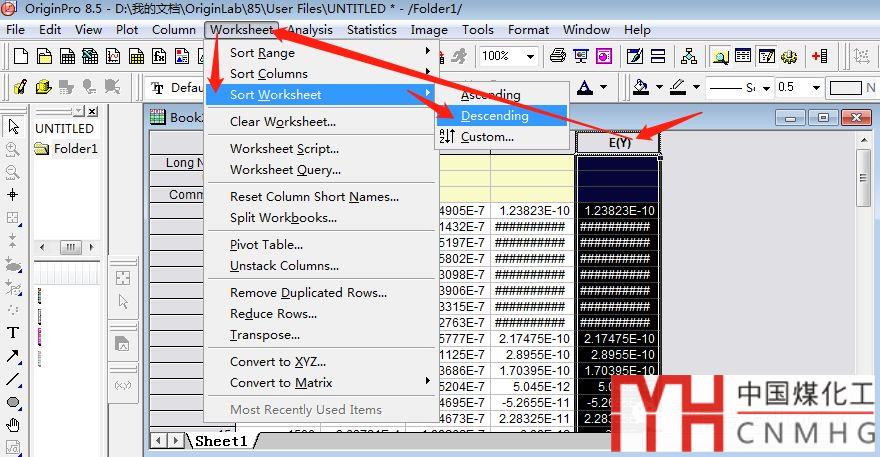Viewport: 880px width, 457px height.
Task: Click the New Matrix toolbar icon
Action: (136, 56)
